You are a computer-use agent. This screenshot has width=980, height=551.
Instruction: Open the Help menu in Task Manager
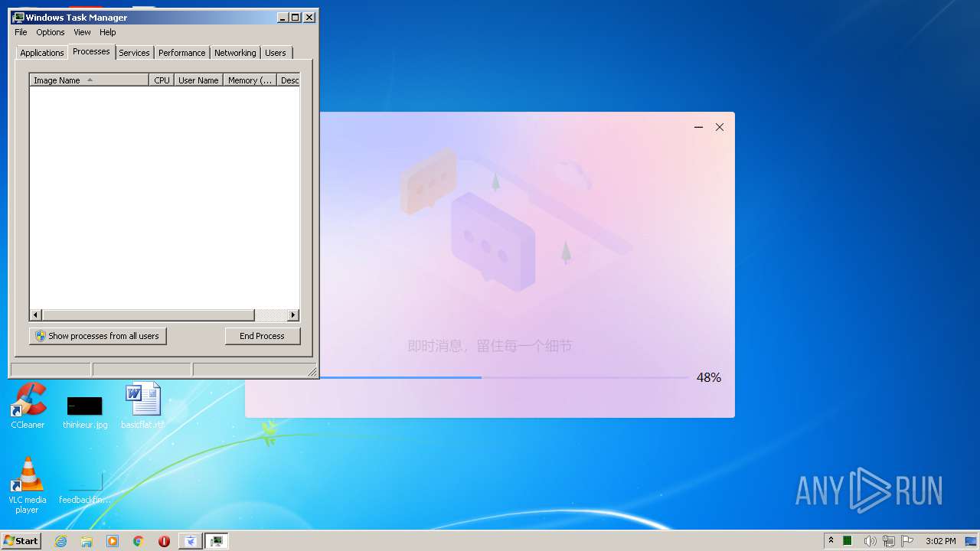108,32
